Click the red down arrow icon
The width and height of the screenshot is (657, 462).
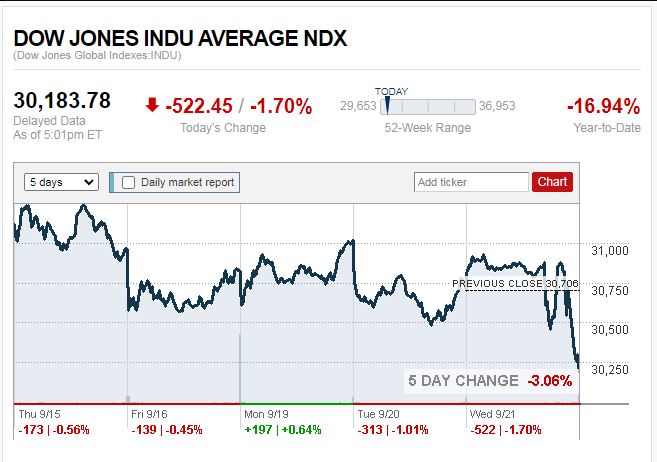click(151, 104)
